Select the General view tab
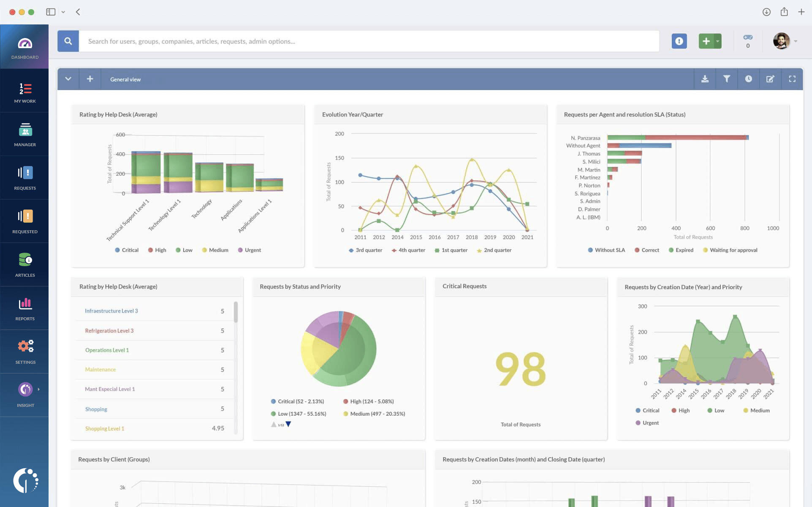Image resolution: width=812 pixels, height=507 pixels. 125,79
